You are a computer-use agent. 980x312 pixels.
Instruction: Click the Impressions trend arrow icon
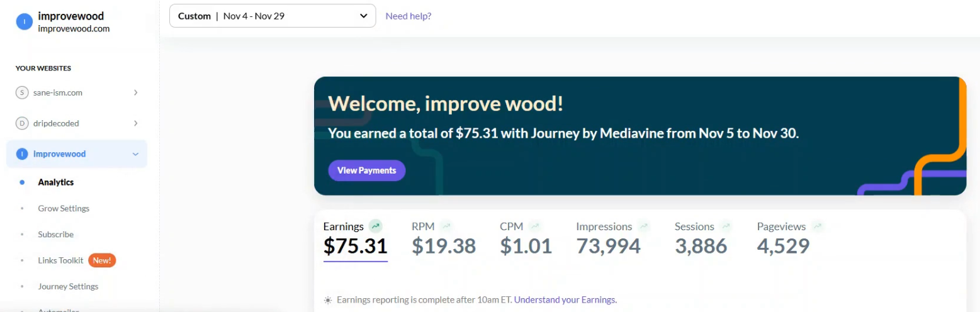click(643, 226)
